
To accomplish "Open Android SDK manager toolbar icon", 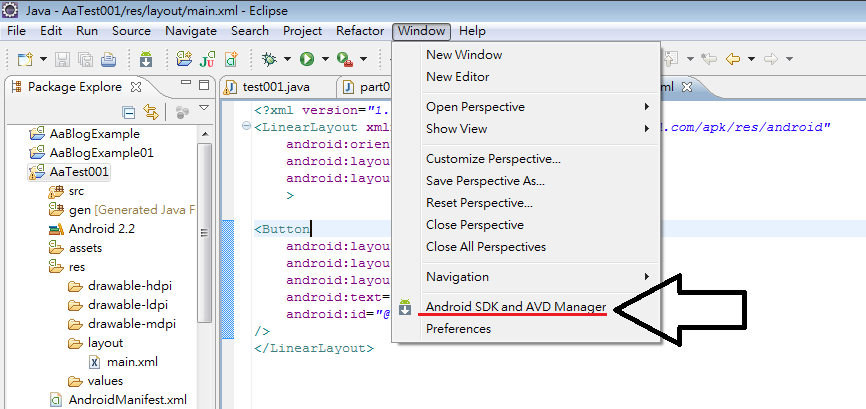I will tap(146, 59).
